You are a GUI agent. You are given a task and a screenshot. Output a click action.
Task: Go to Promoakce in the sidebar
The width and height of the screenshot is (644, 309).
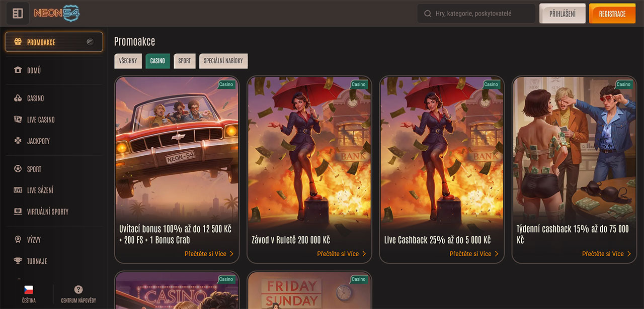(54, 42)
